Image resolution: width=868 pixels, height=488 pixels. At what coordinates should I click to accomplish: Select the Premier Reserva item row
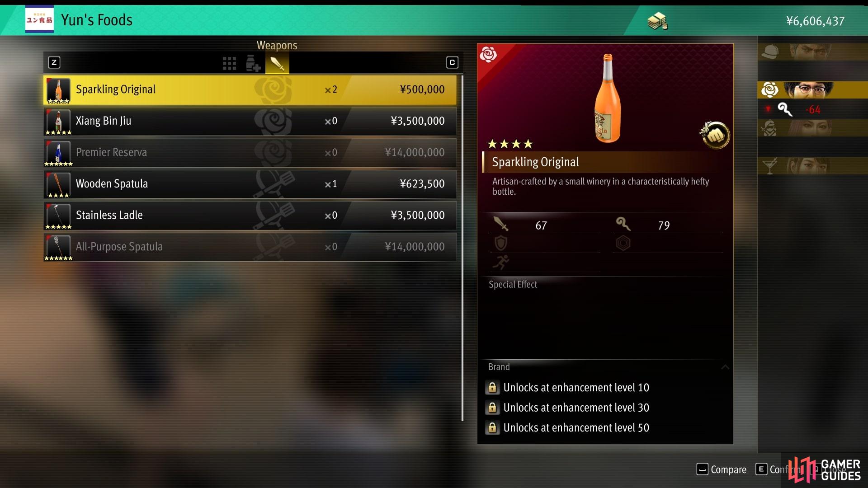250,153
